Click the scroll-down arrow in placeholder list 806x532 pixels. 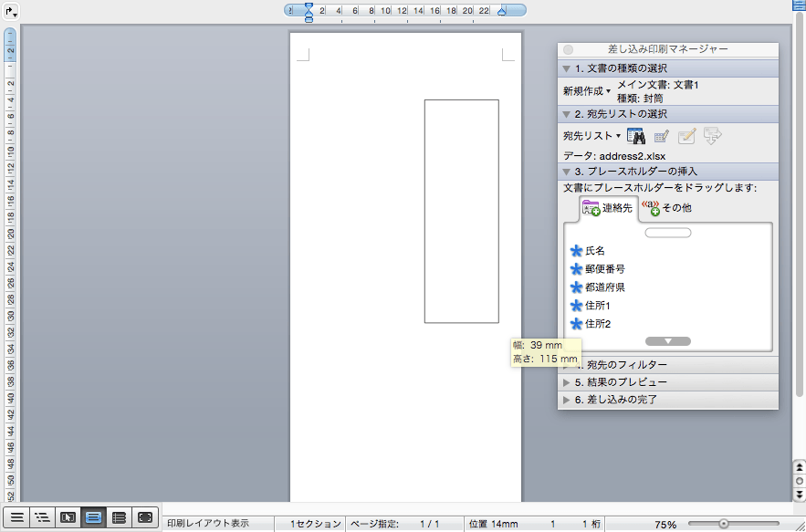tap(668, 341)
